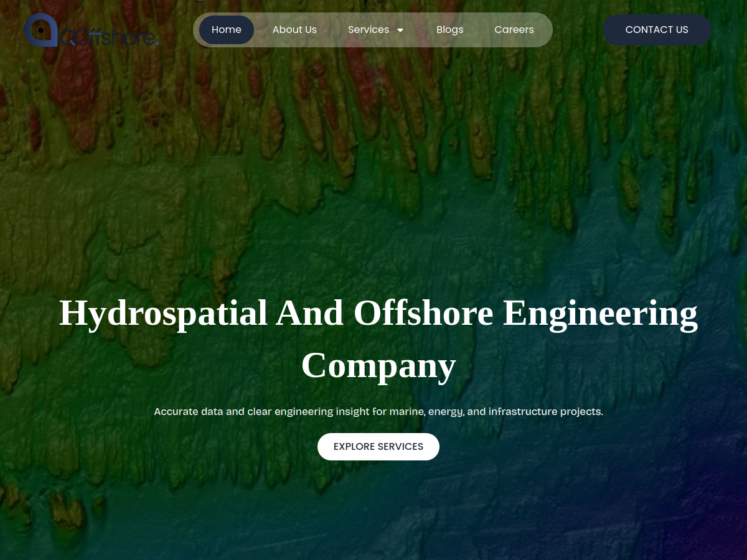This screenshot has width=747, height=560.
Task: Expand the Services dropdown arrow
Action: [x=400, y=30]
